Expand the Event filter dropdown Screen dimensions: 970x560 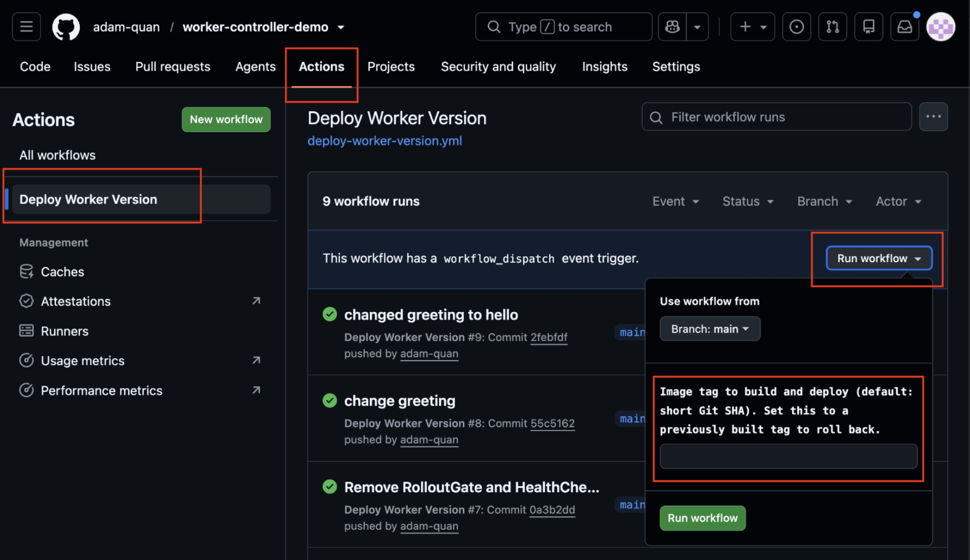click(x=676, y=201)
